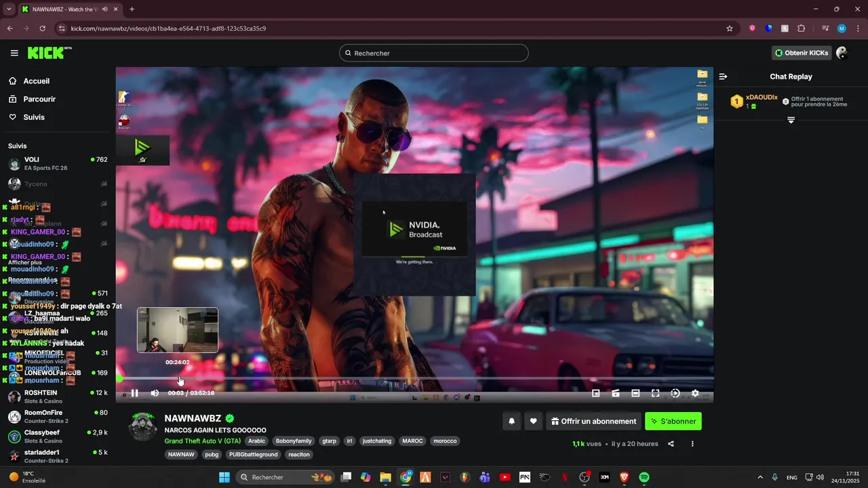Select the justchating tag
Screen dimensions: 868x488
(377, 441)
